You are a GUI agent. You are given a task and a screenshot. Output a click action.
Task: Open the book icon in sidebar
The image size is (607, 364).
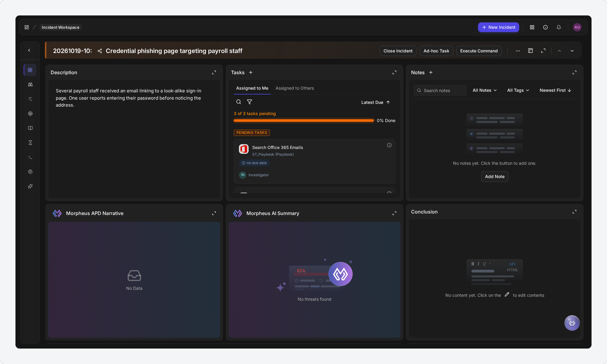(x=30, y=128)
